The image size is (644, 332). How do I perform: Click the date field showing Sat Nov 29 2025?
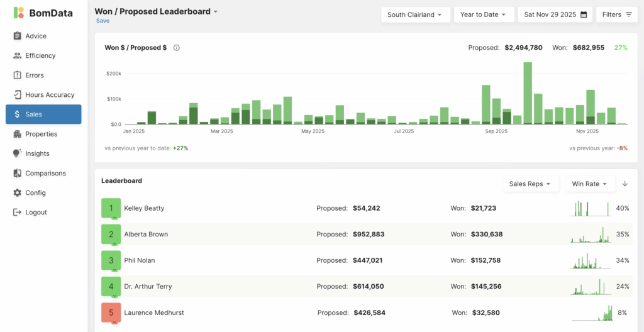[555, 14]
